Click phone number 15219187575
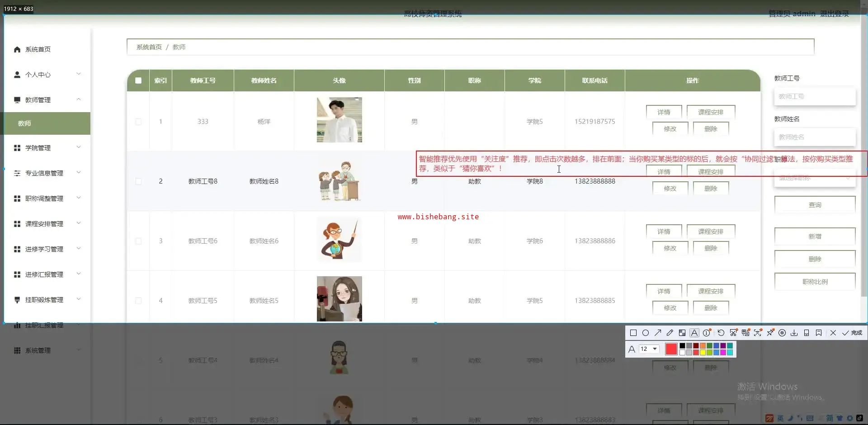The image size is (868, 425). [595, 122]
